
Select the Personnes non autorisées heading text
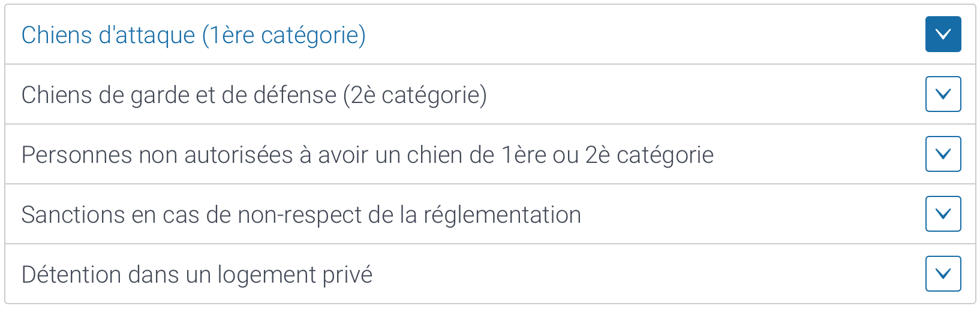(368, 155)
